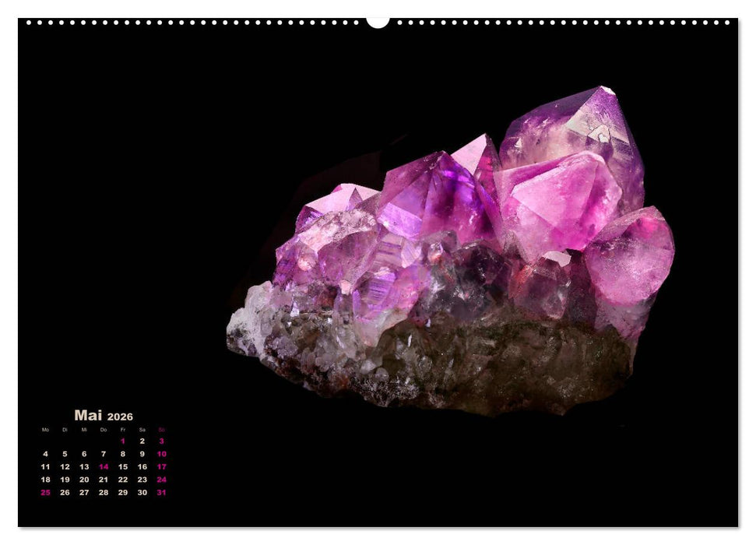Expand the year 2026 label
Image resolution: width=756 pixels, height=545 pixels.
pos(120,417)
